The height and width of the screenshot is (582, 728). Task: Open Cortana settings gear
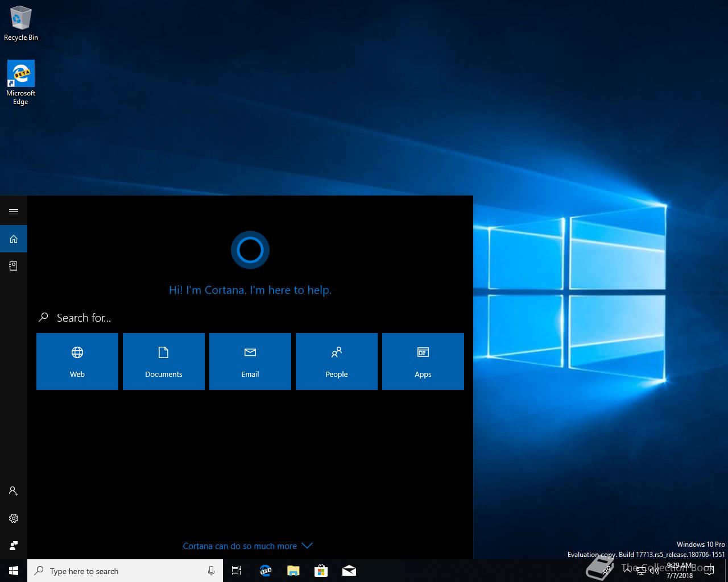coord(14,518)
